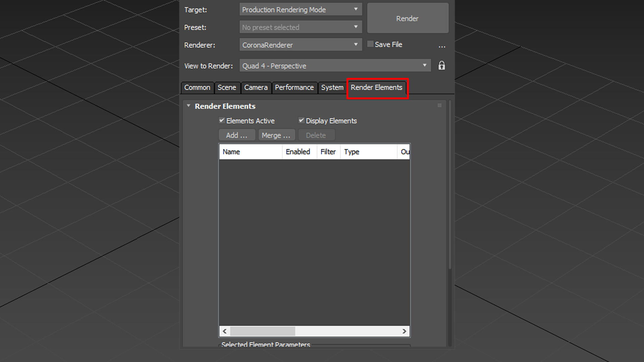The height and width of the screenshot is (362, 644).
Task: Select the Performance tab
Action: click(294, 87)
